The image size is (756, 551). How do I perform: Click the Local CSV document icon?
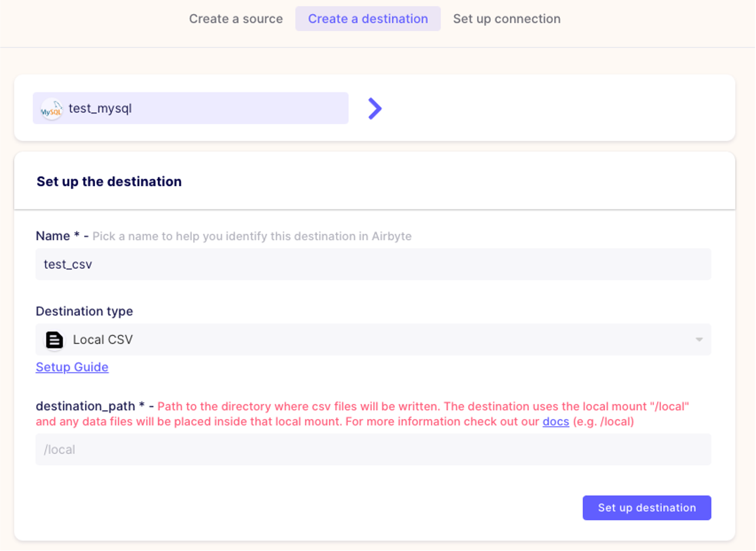[55, 340]
